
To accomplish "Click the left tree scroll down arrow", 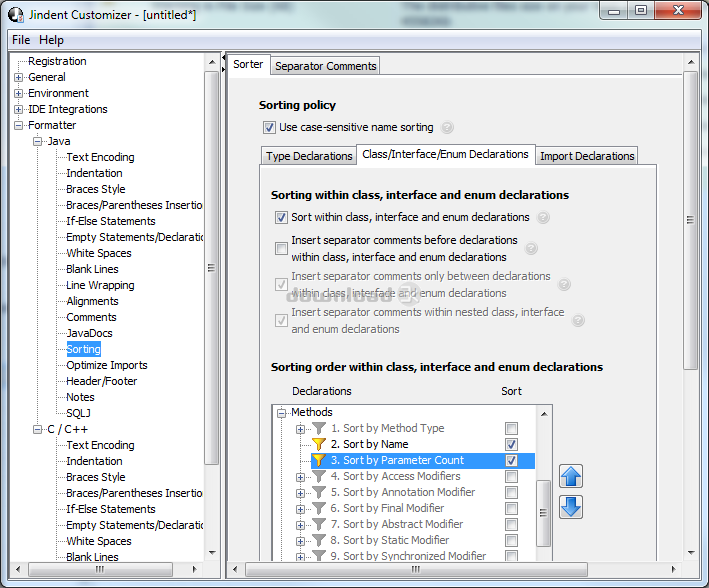I will [212, 553].
